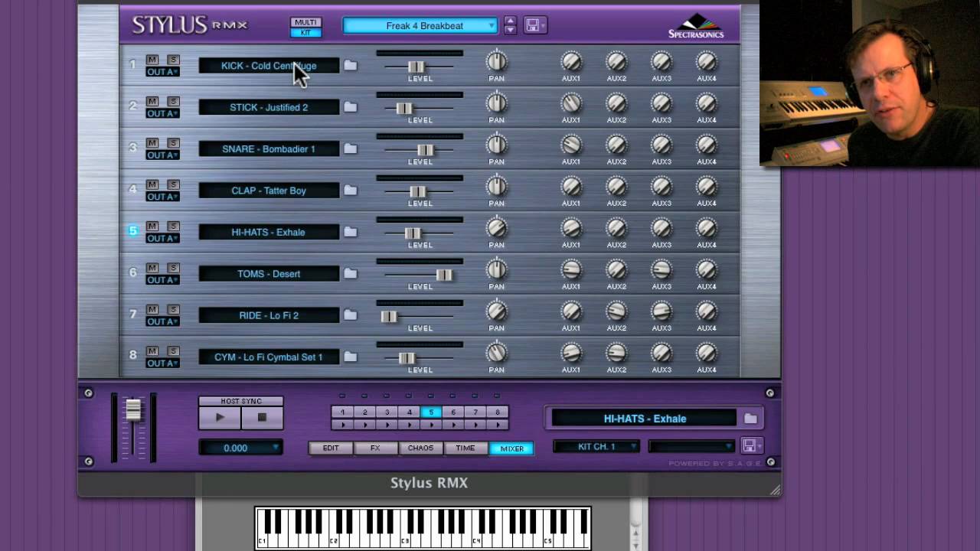
Task: Mute part 4 CLAP with its M button
Action: click(152, 184)
